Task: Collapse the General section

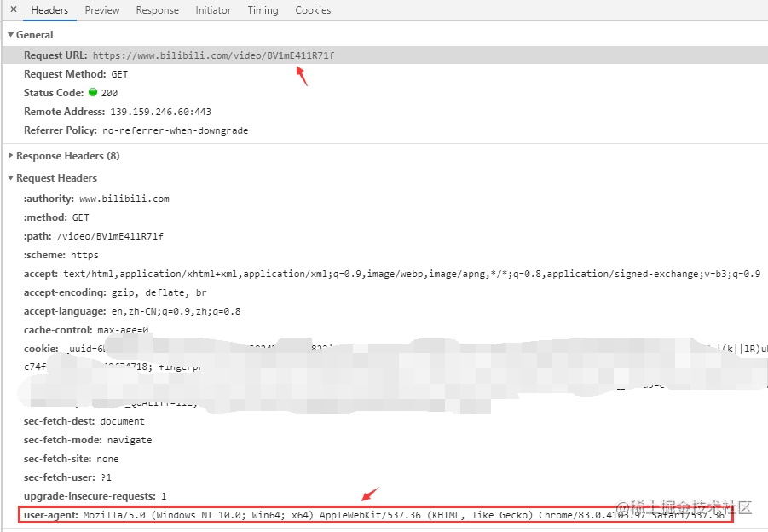Action: click(11, 35)
